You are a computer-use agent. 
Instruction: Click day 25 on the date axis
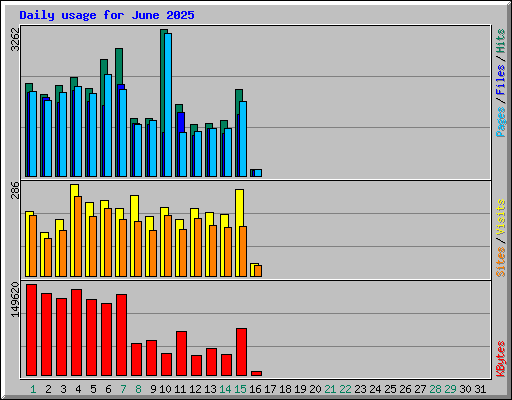pyautogui.click(x=390, y=389)
